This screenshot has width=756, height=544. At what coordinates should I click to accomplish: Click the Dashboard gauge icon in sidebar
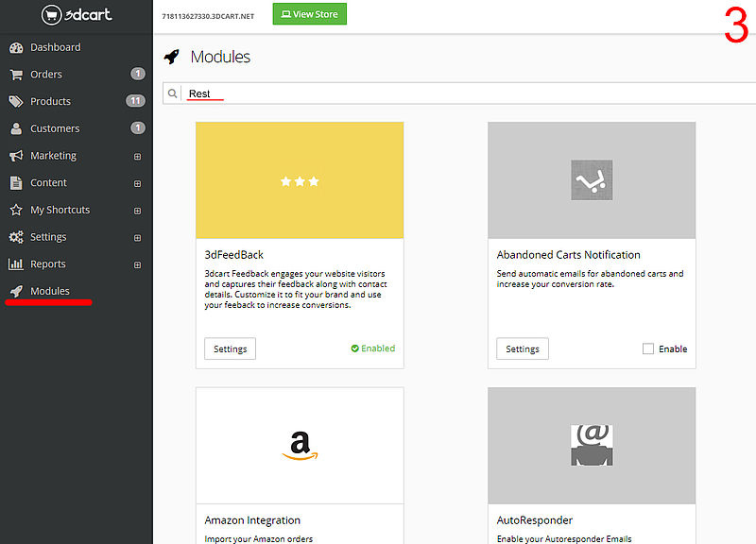(16, 47)
